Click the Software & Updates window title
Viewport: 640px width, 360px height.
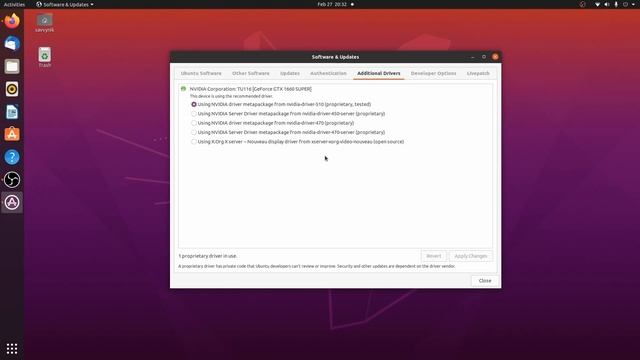tap(336, 57)
